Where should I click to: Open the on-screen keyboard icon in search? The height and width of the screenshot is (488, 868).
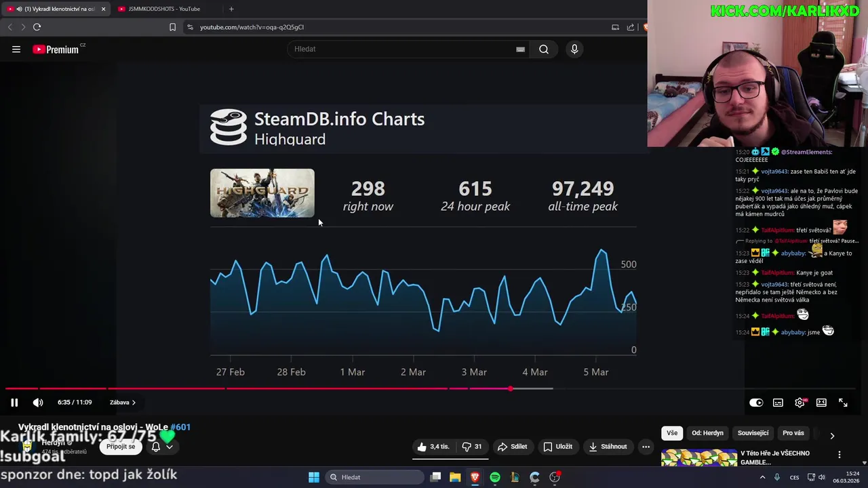point(520,49)
